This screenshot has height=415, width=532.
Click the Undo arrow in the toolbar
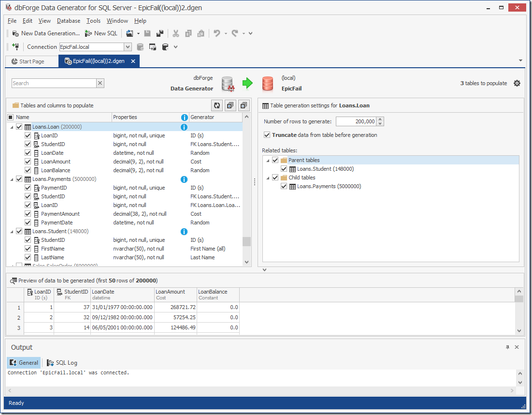click(x=217, y=33)
